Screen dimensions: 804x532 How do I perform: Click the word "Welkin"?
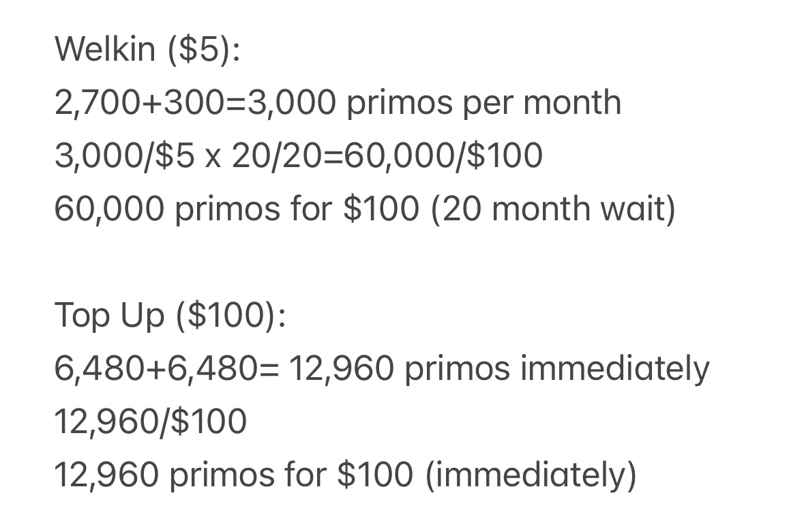pos(104,49)
